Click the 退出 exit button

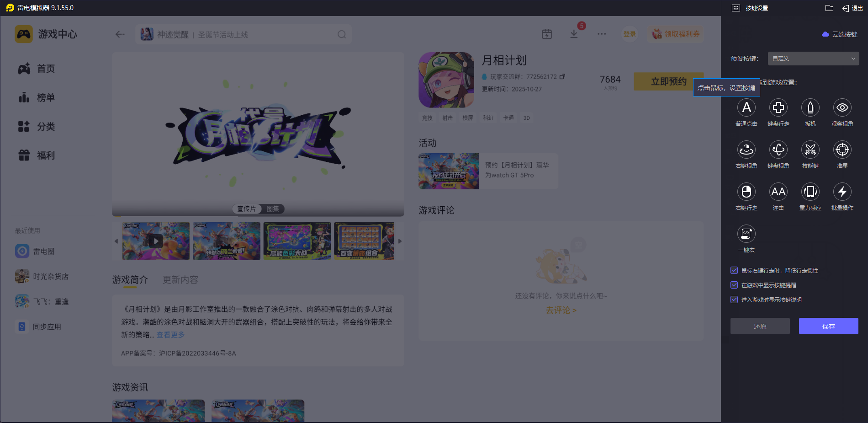coord(853,8)
